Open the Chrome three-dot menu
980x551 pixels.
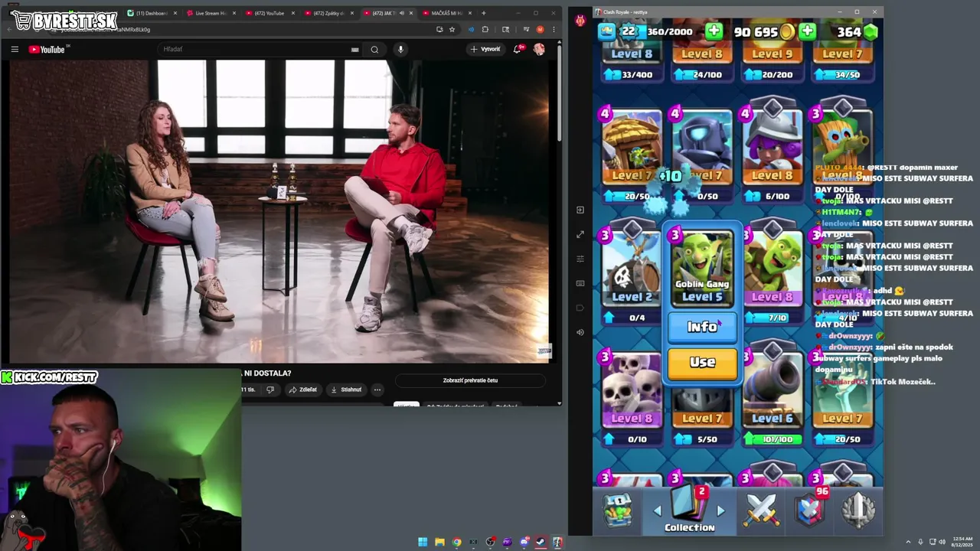tap(553, 29)
